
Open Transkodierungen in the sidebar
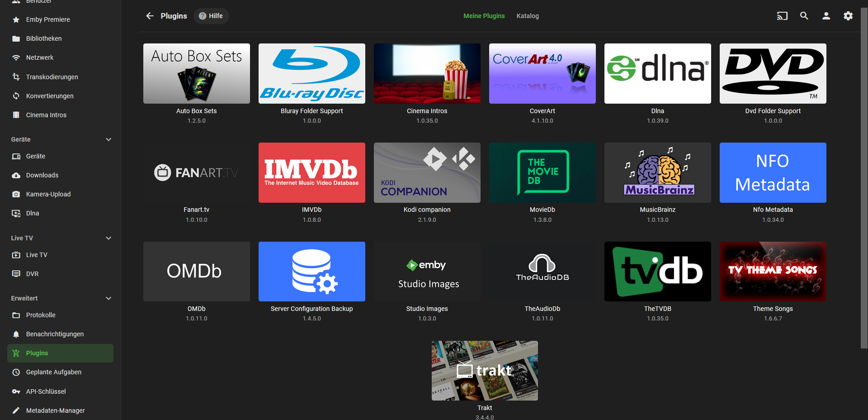tap(60, 77)
